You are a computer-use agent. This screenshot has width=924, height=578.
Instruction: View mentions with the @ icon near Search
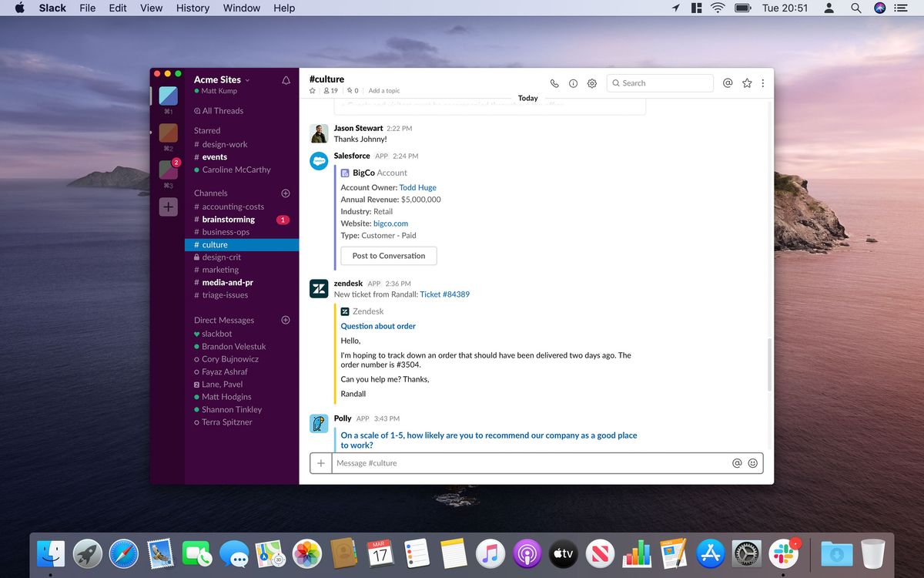[728, 82]
